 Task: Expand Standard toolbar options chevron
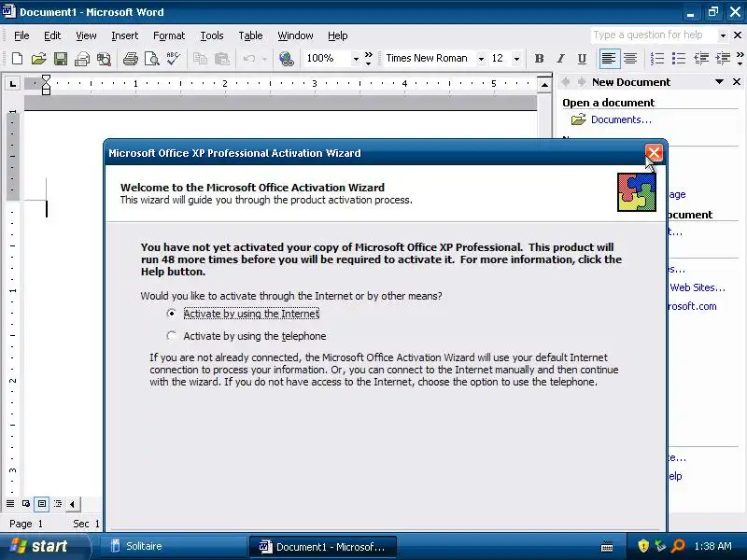click(x=368, y=59)
